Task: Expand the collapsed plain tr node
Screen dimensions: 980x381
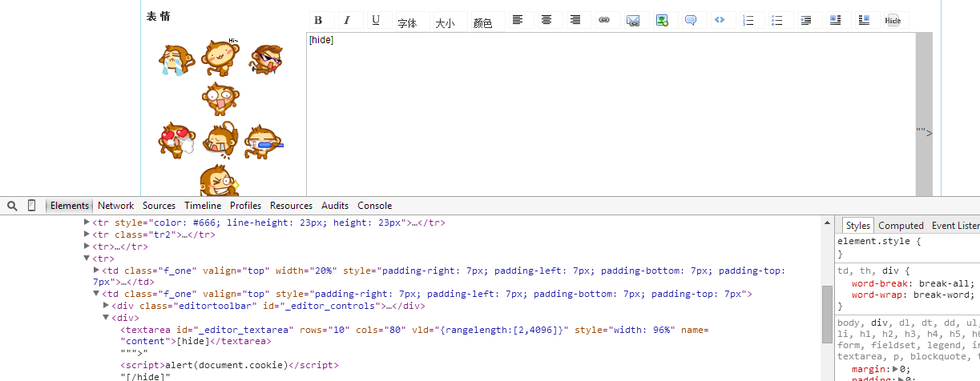Action: click(x=87, y=247)
